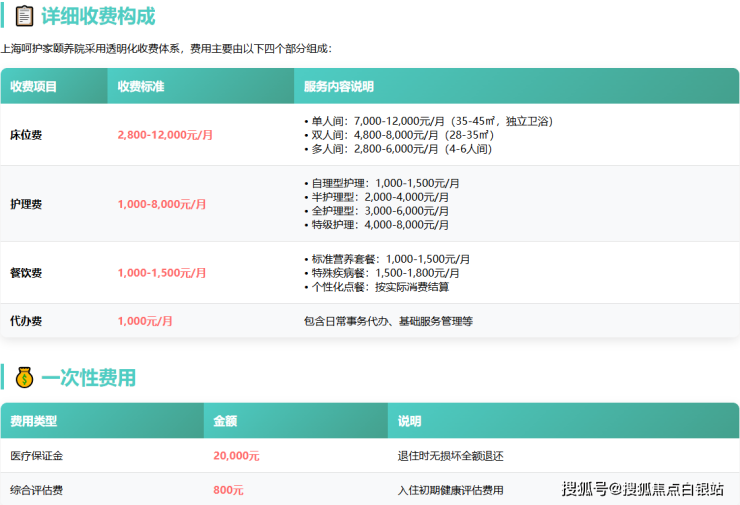This screenshot has height=505, width=740.
Task: Click the 搜狐号@搜狐焦点白银站 watermark
Action: pos(643,489)
